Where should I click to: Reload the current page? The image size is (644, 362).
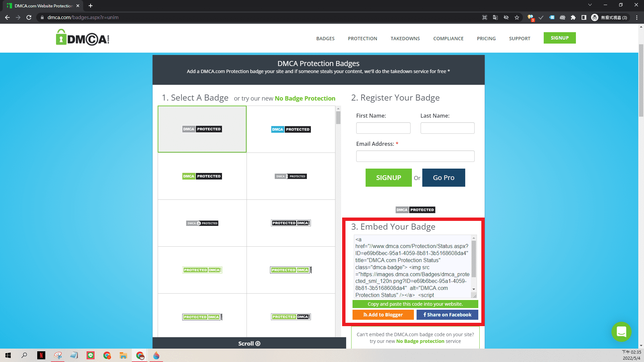(29, 17)
